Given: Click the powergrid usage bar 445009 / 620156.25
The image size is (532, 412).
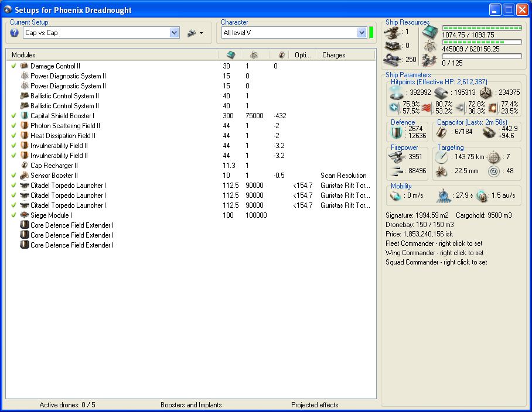Looking at the screenshot, I should tap(482, 42).
